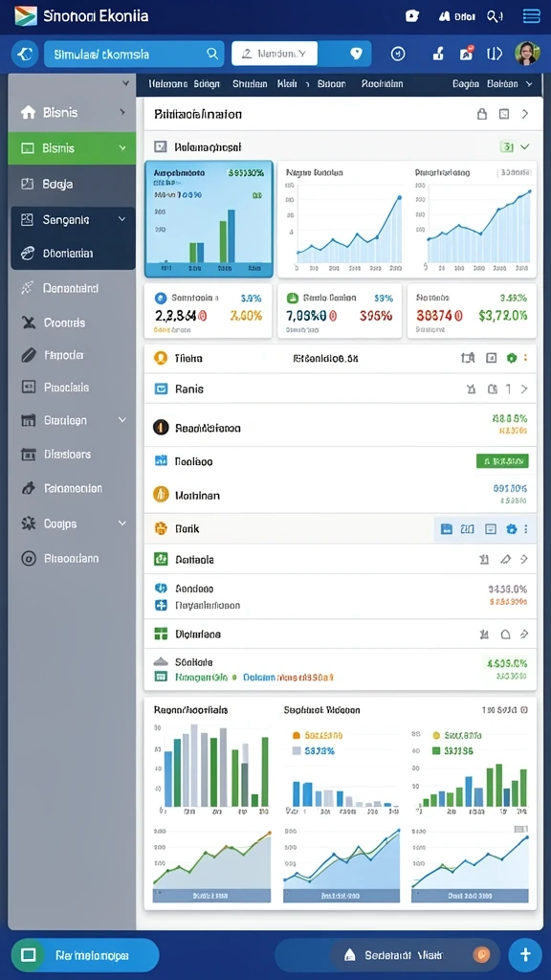Click the blue save icon in Bank row
551x980 pixels.
point(446,528)
